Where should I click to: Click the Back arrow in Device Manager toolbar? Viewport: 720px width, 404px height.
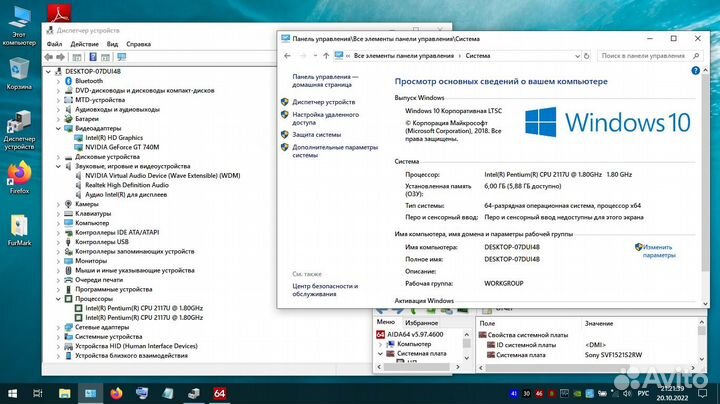coord(49,57)
